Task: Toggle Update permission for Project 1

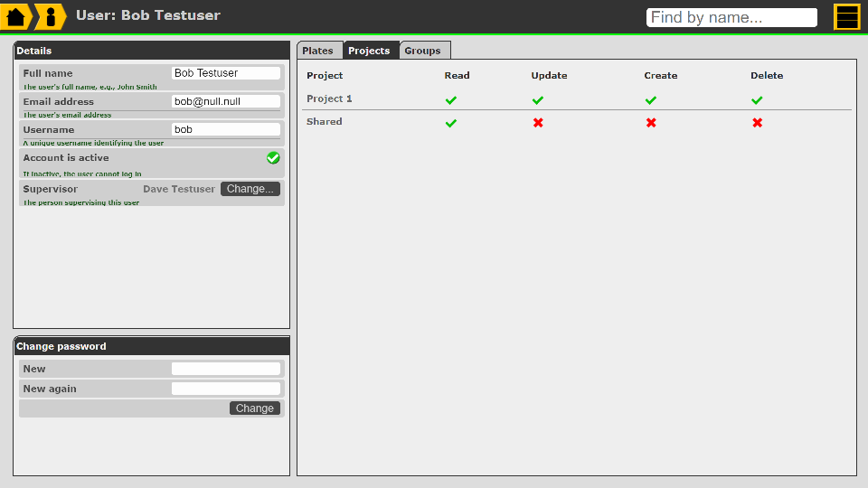Action: tap(538, 100)
